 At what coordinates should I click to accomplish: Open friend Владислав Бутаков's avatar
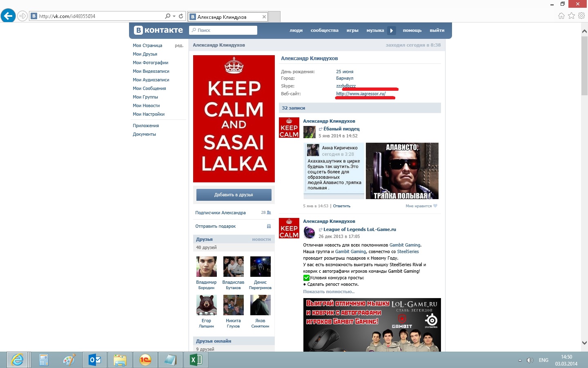tap(233, 267)
